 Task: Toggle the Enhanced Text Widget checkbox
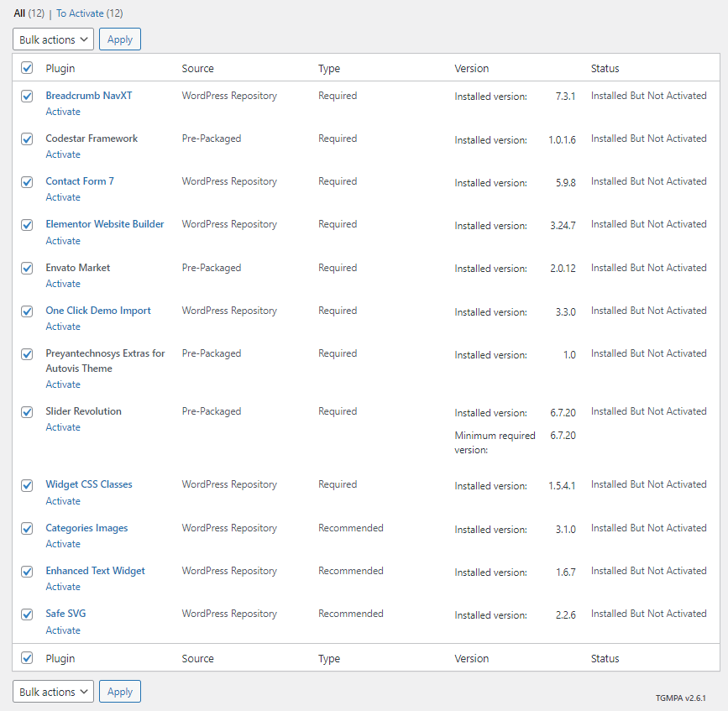coord(27,572)
